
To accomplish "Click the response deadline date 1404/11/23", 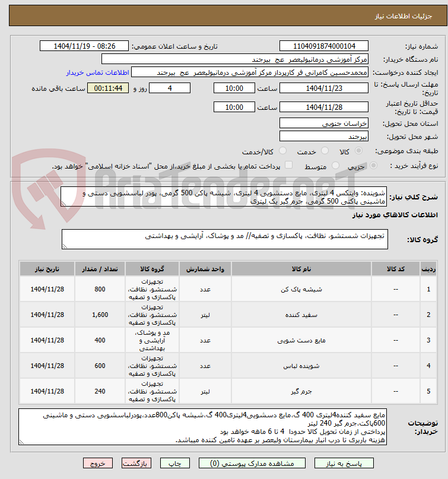I will click(324, 88).
